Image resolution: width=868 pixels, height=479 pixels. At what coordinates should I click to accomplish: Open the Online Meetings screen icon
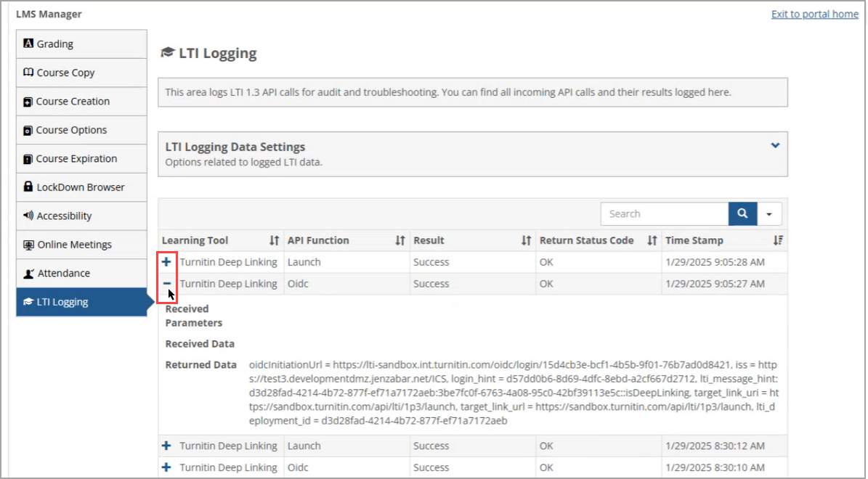(28, 245)
